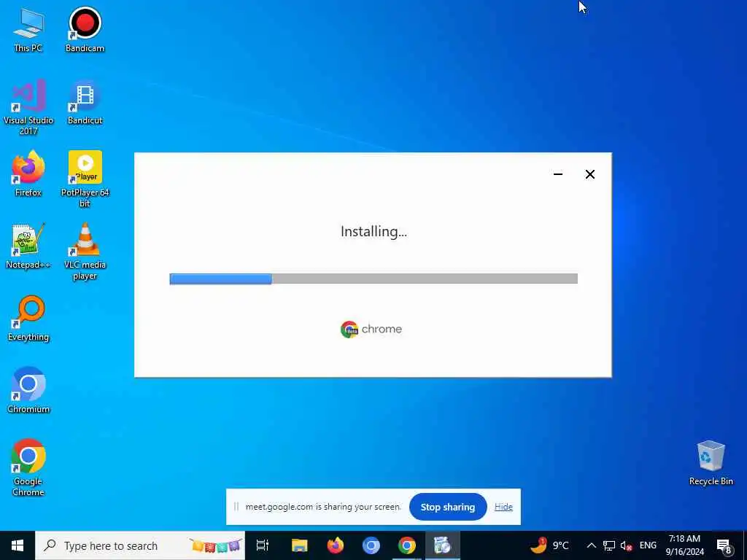Image resolution: width=747 pixels, height=560 pixels.
Task: Select the Everything search shortcut
Action: (x=28, y=319)
